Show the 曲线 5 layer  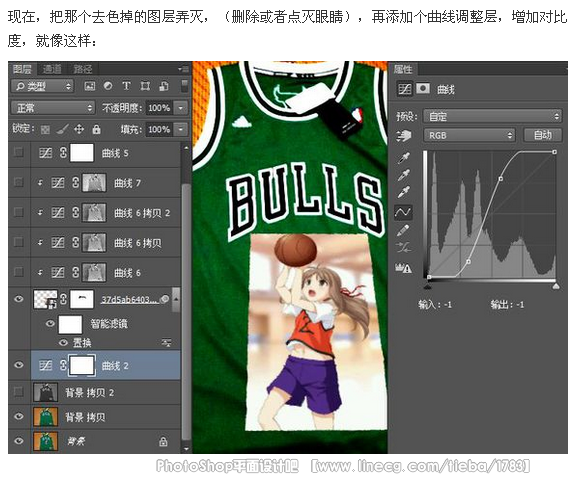[x=18, y=152]
